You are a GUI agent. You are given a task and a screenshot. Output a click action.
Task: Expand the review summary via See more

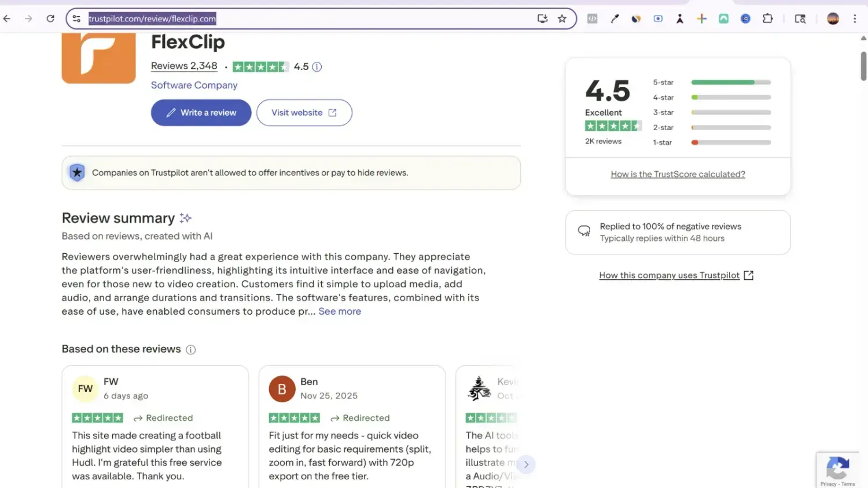tap(340, 311)
